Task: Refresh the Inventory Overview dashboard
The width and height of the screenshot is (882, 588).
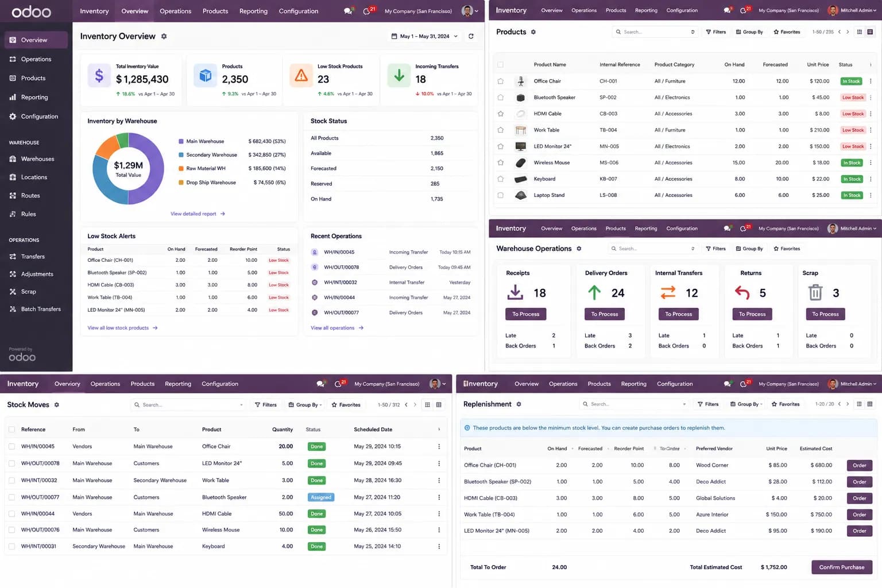Action: [471, 36]
